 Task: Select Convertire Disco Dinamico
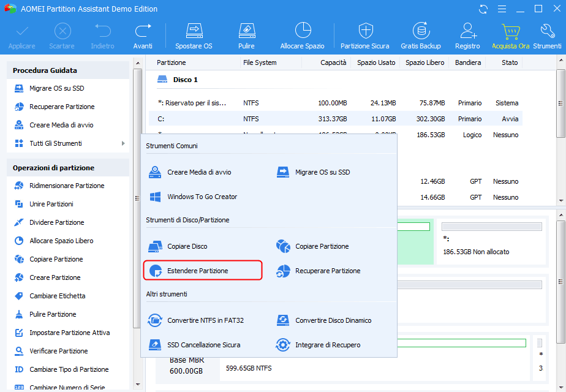pos(324,320)
